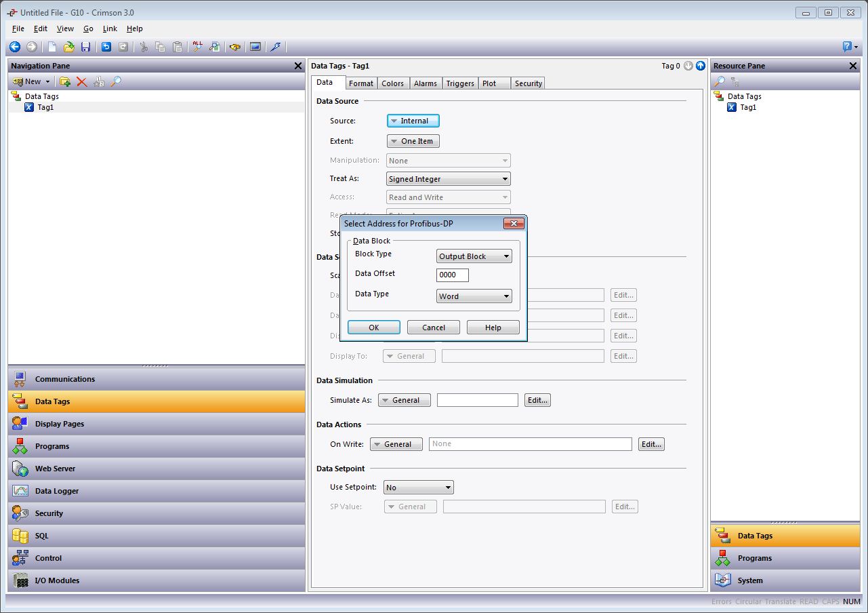Screen dimensions: 868x613
Task: Open a file via folder icon
Action: click(x=68, y=47)
